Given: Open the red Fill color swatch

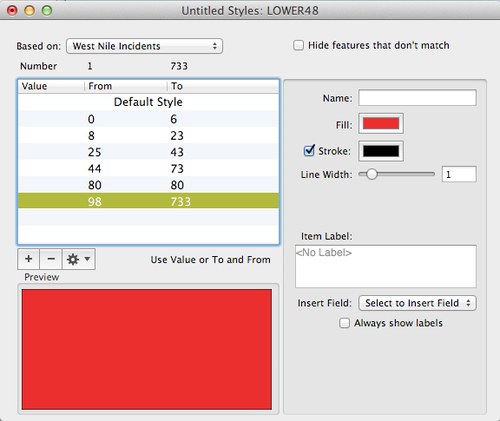Looking at the screenshot, I should pyautogui.click(x=381, y=124).
